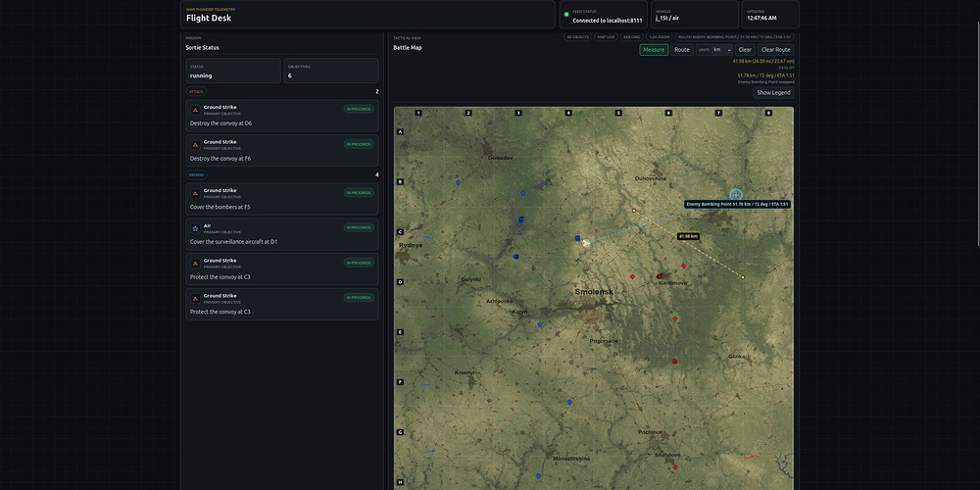Click the 8X8 GRID chip
The image size is (980, 490).
coord(632,37)
